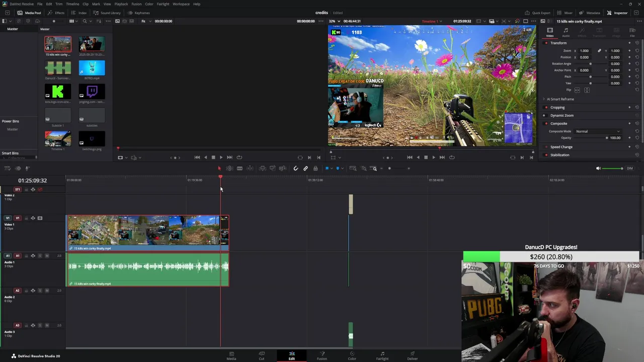
Task: Toggle loop in the source viewer
Action: [239, 157]
